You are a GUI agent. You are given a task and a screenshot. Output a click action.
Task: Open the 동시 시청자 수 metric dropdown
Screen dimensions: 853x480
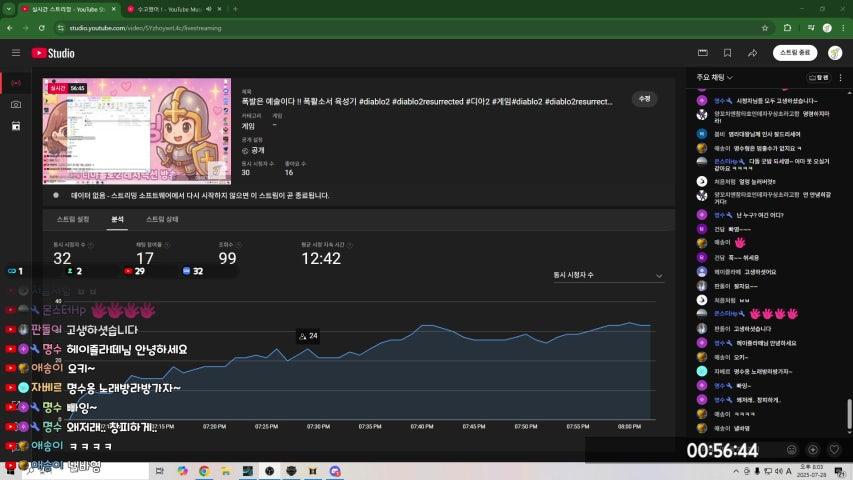pyautogui.click(x=607, y=275)
